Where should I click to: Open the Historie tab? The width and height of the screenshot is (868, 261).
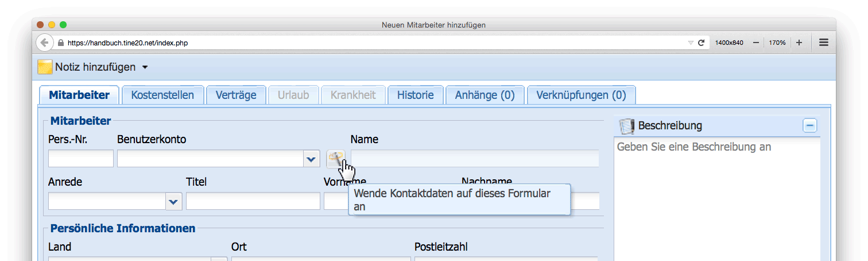(416, 95)
